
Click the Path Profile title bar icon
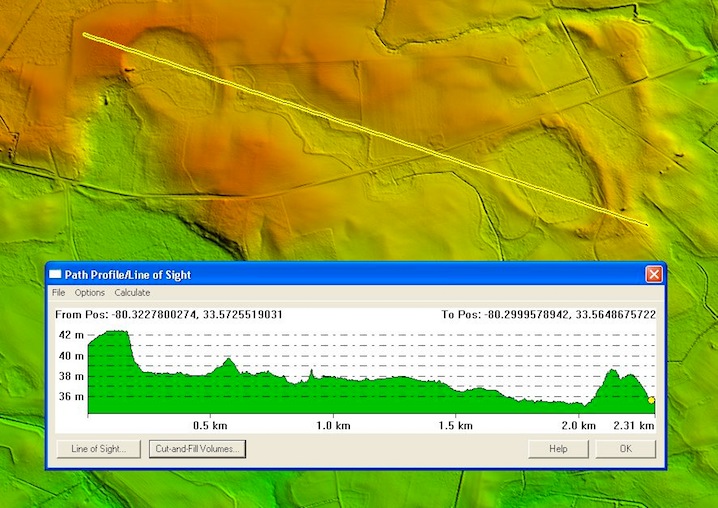[56, 275]
